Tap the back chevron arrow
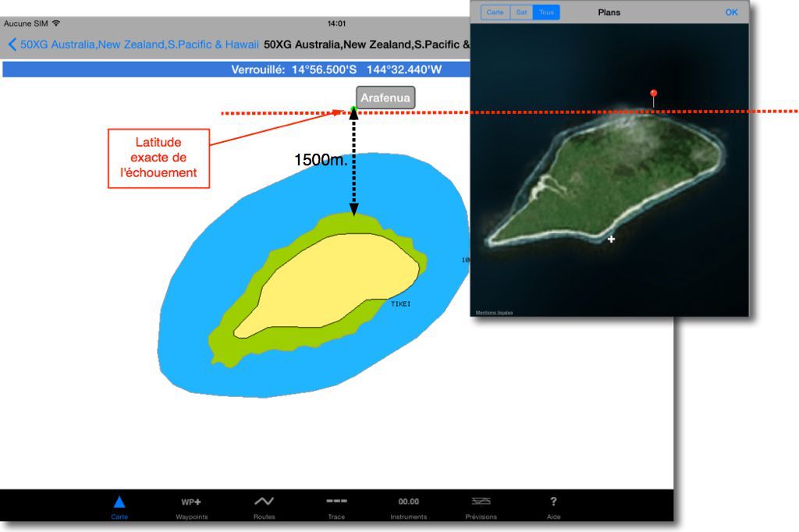 point(12,44)
